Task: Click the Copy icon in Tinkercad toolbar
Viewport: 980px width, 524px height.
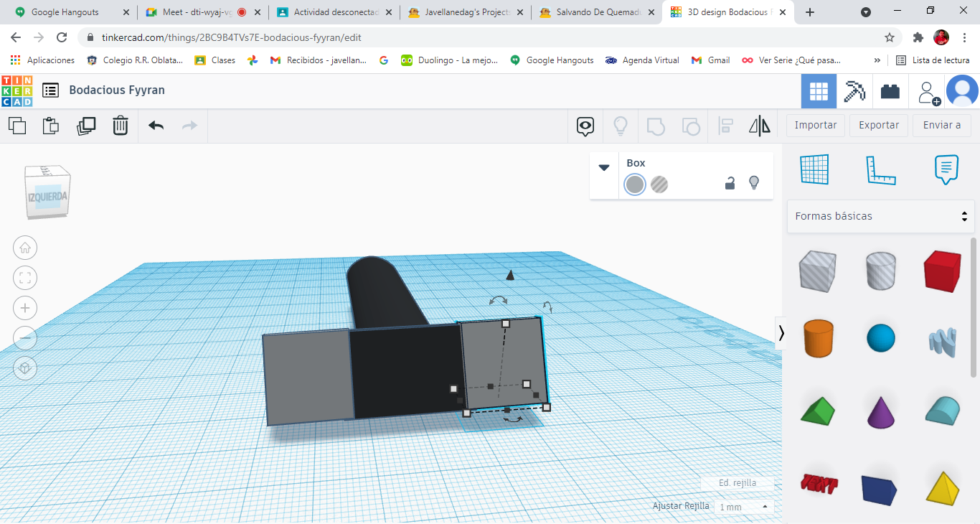Action: pos(17,126)
